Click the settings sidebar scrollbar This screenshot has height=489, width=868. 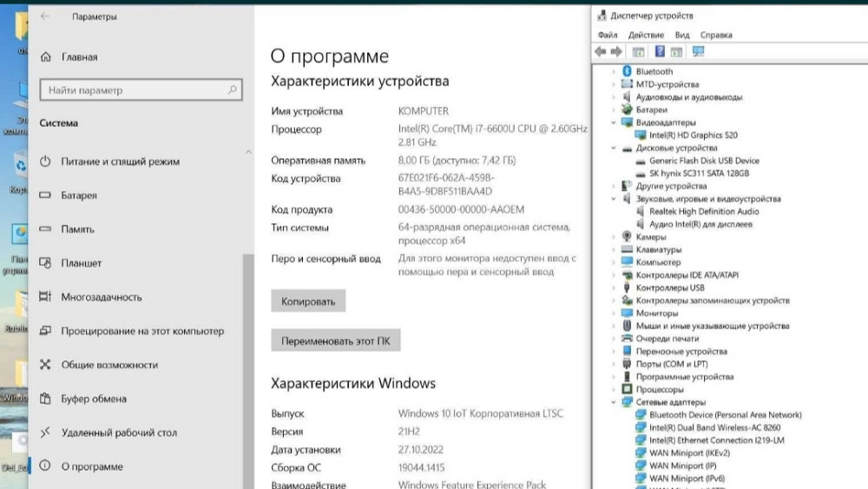(248, 371)
